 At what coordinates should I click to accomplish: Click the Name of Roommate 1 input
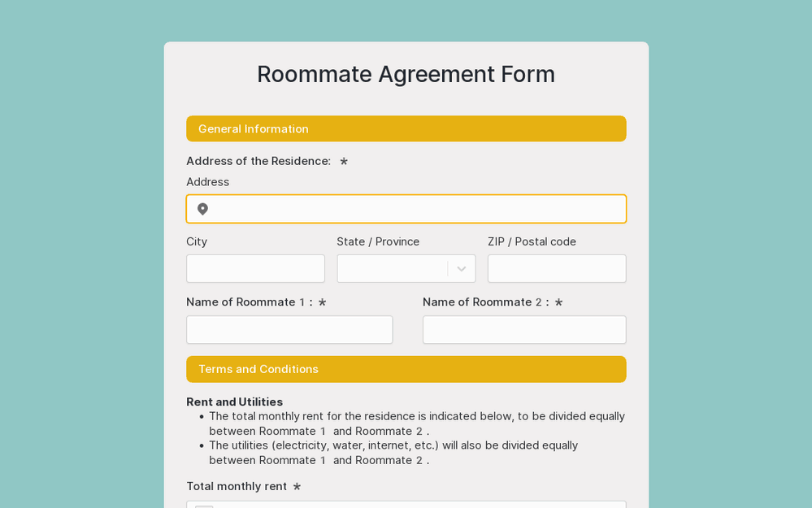(289, 330)
